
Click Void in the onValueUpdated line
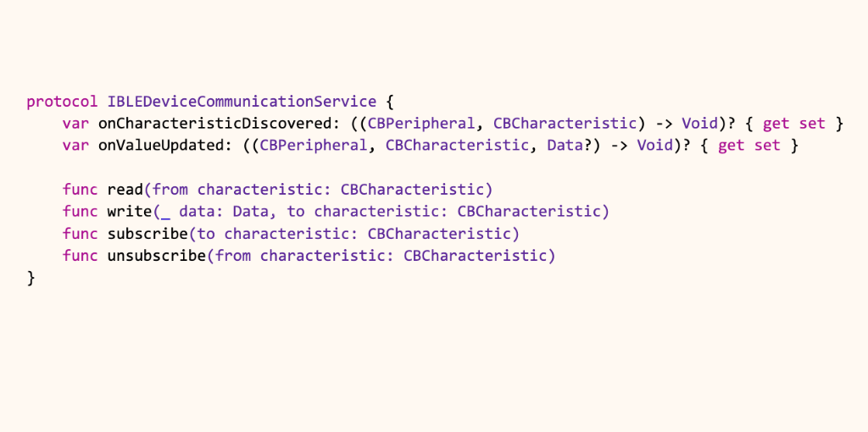pos(655,146)
